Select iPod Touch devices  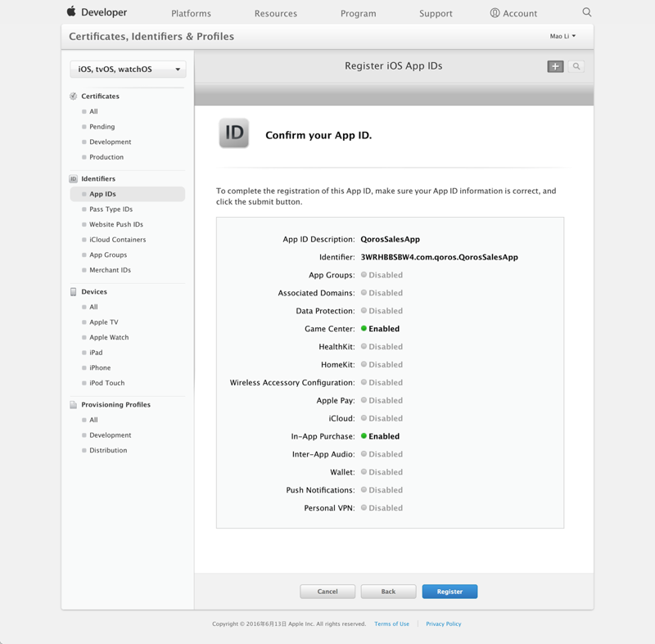[x=107, y=383]
